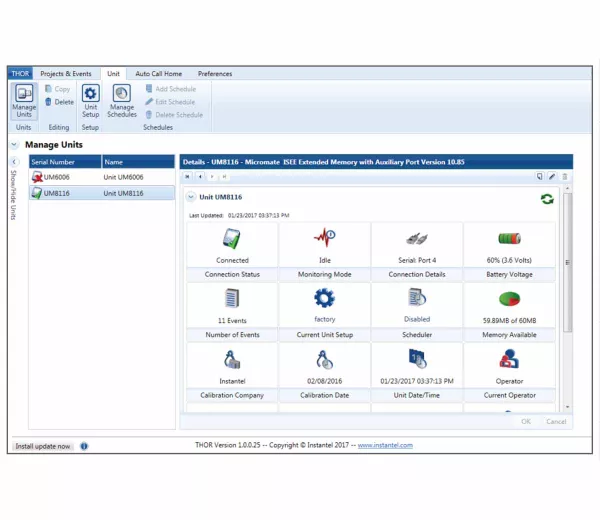Click the new record icon in details toolbar
600x520 pixels.
tap(540, 176)
